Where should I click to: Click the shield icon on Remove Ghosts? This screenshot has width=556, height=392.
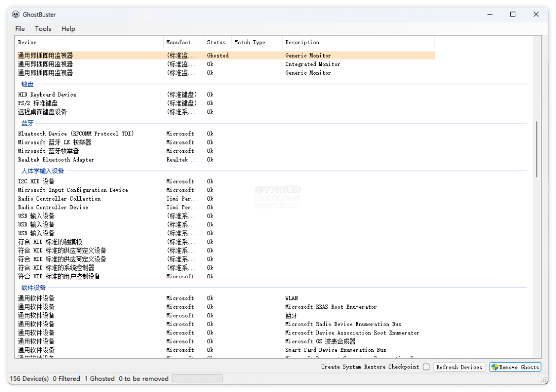tap(495, 367)
